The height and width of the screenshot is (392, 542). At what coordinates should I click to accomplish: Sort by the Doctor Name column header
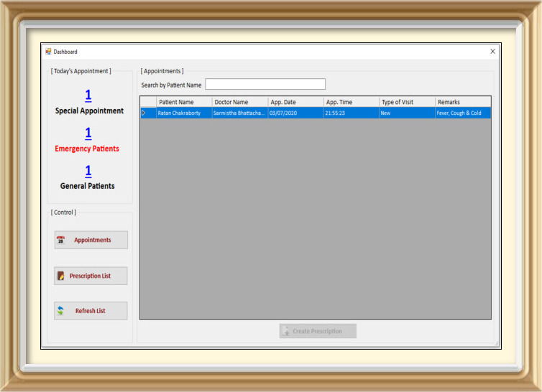point(239,102)
